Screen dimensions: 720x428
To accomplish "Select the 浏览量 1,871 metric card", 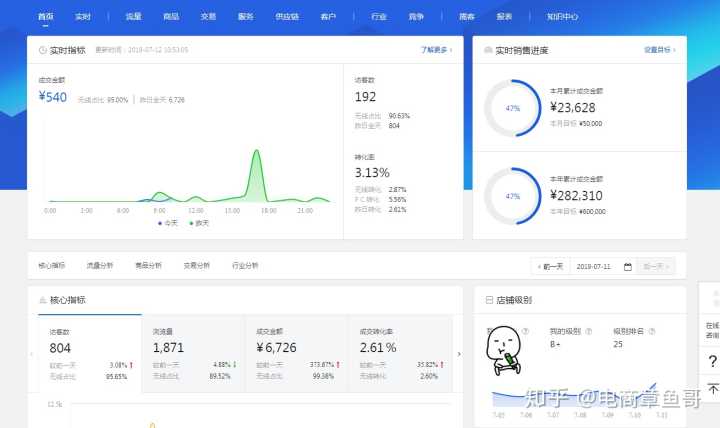I will coord(192,352).
